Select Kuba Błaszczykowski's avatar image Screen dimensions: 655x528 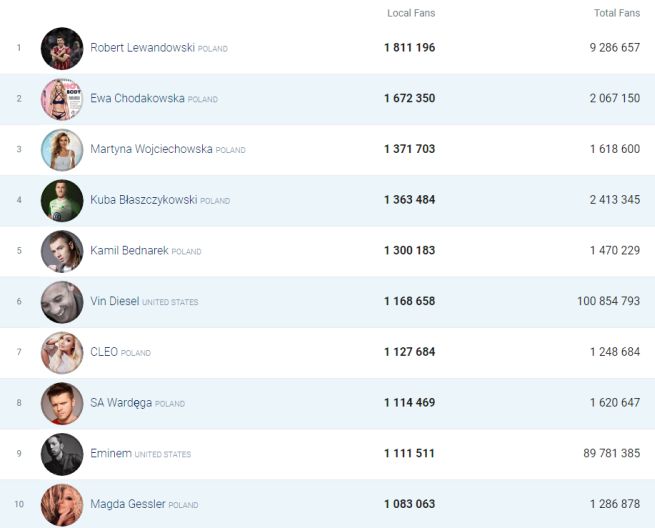[x=62, y=200]
